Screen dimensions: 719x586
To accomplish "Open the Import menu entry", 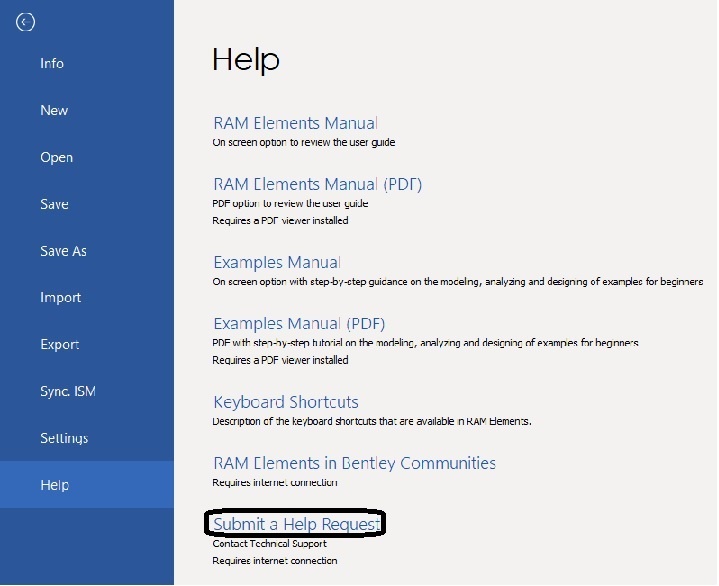I will coord(61,298).
